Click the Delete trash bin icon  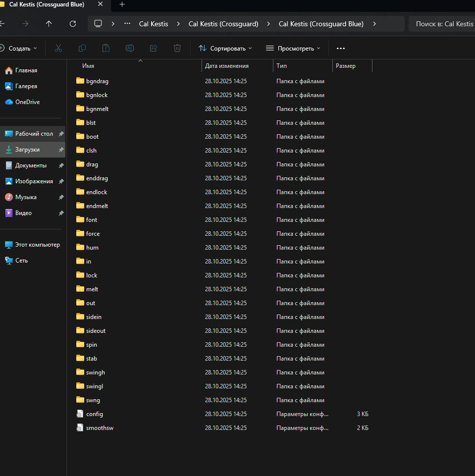click(x=177, y=48)
